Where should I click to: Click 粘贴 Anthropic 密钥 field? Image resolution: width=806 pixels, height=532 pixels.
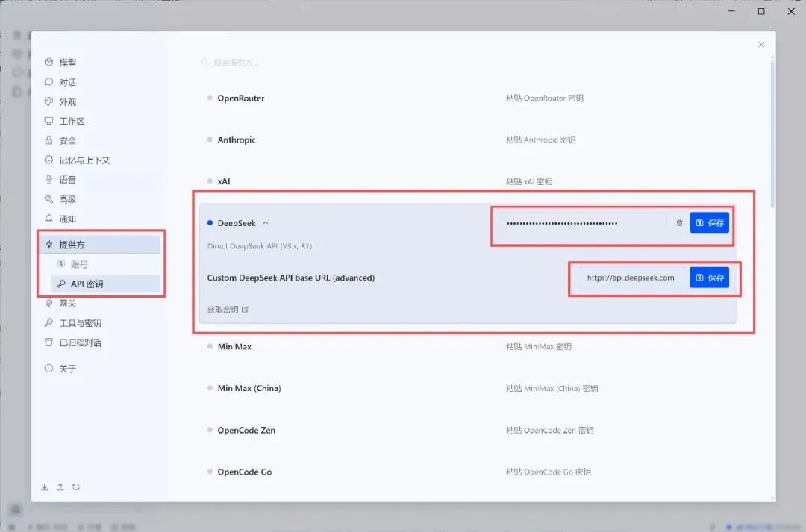541,140
